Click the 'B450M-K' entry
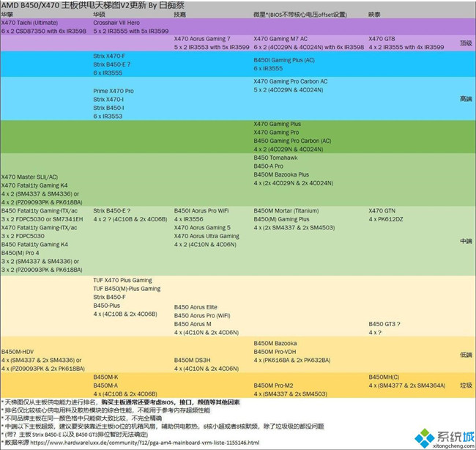 point(105,377)
